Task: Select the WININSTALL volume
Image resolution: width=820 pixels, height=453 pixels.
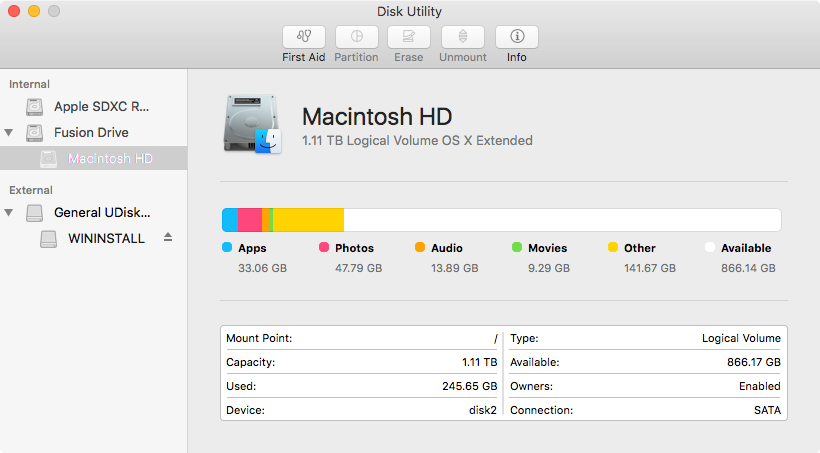Action: coord(106,239)
